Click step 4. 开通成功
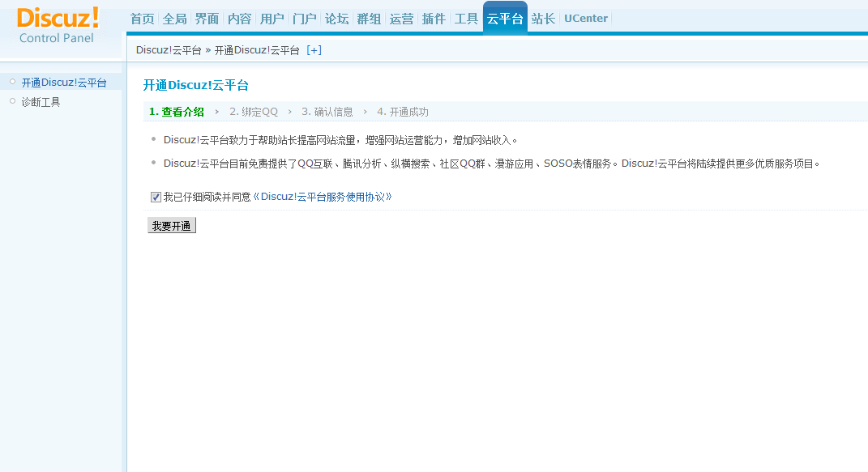 403,112
